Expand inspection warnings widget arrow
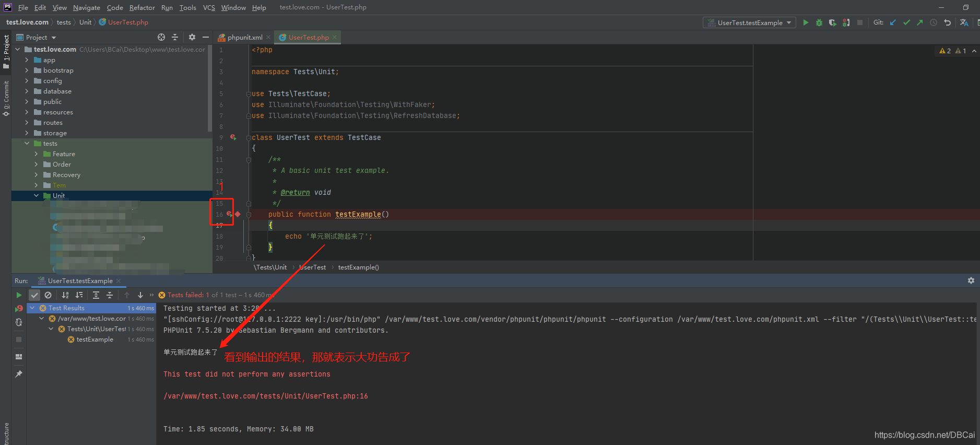 pyautogui.click(x=974, y=51)
